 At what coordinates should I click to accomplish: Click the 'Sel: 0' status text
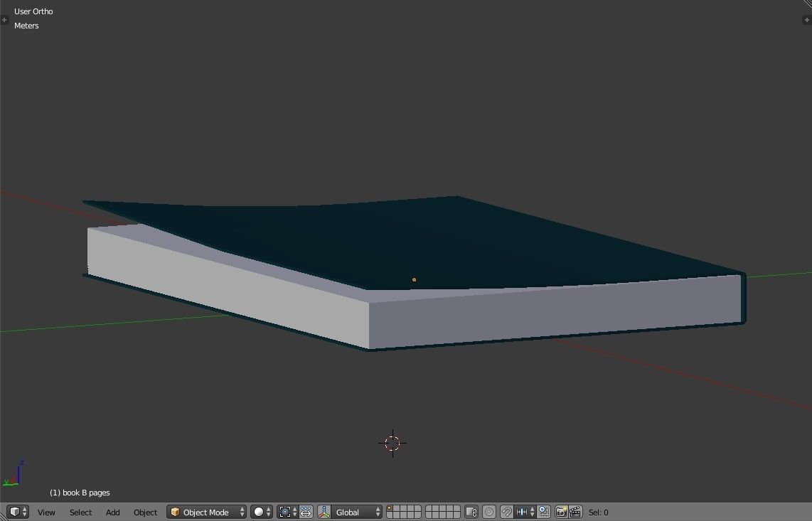pyautogui.click(x=598, y=512)
